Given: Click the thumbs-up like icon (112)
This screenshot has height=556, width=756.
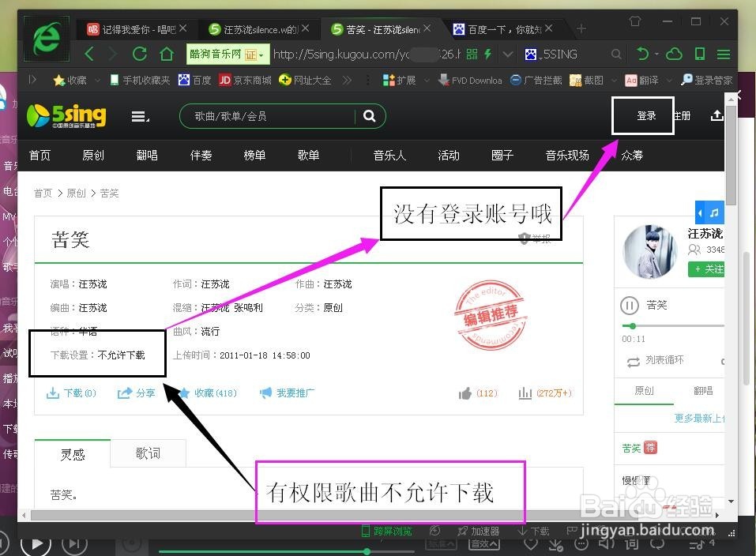Looking at the screenshot, I should coord(465,393).
